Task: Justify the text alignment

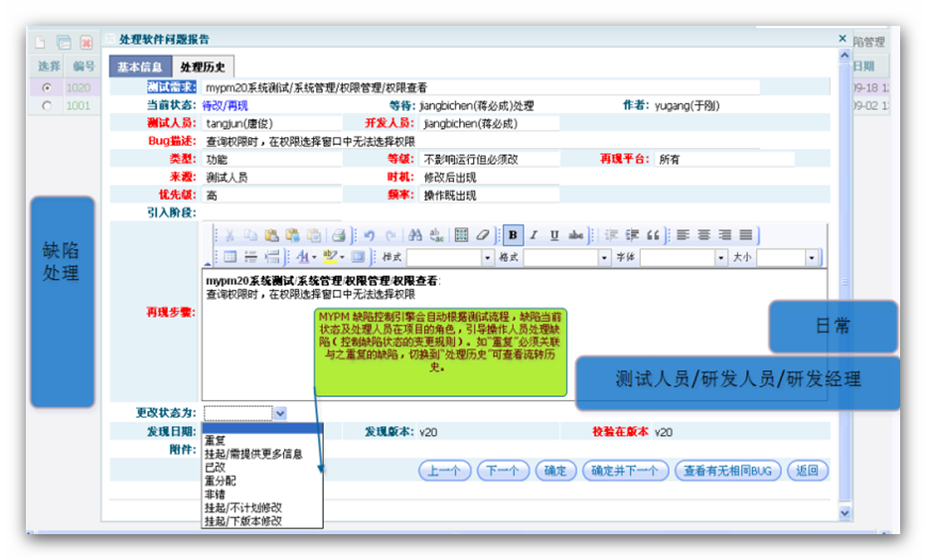Action: pyautogui.click(x=746, y=235)
